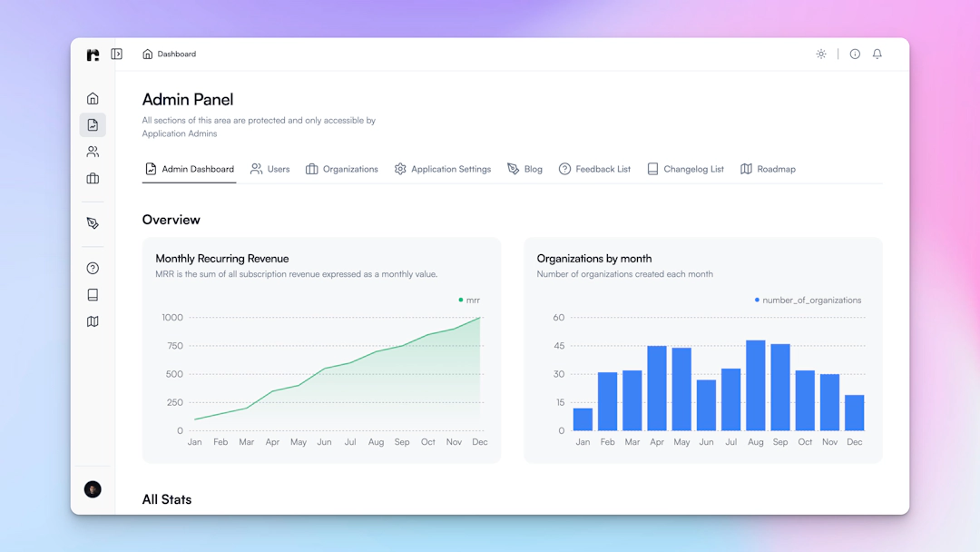Click the app logo in top-left corner
The height and width of the screenshot is (552, 980).
point(93,54)
